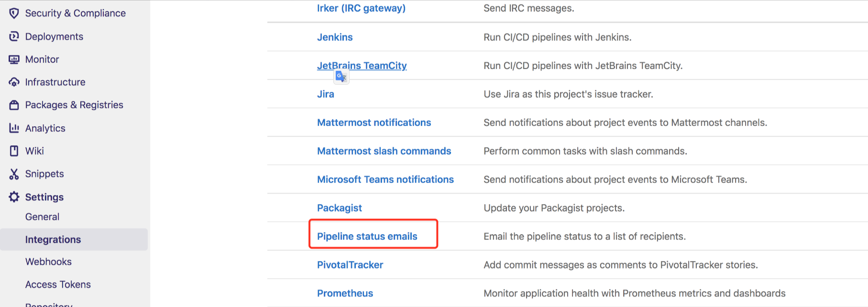Go to Monitor in sidebar
The height and width of the screenshot is (307, 868).
tap(42, 59)
